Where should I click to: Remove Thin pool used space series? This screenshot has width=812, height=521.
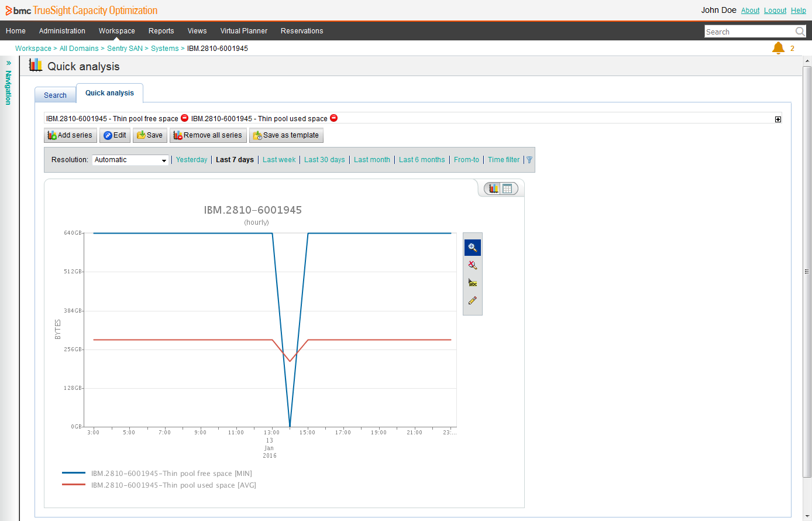pyautogui.click(x=334, y=118)
